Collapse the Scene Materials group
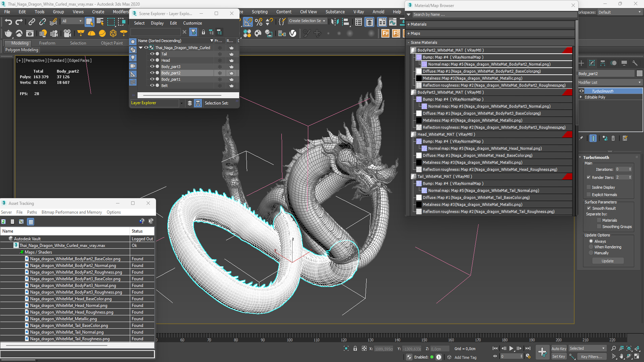This screenshot has height=362, width=644. coord(409,43)
